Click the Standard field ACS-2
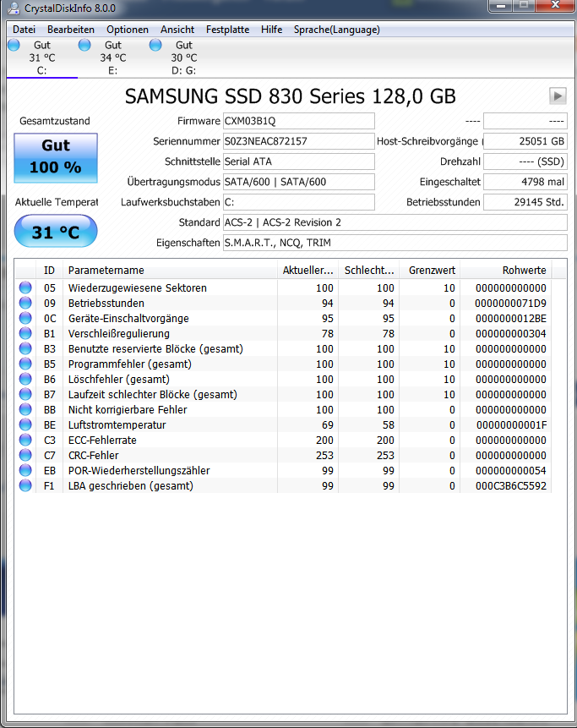This screenshot has width=577, height=728. coord(395,222)
